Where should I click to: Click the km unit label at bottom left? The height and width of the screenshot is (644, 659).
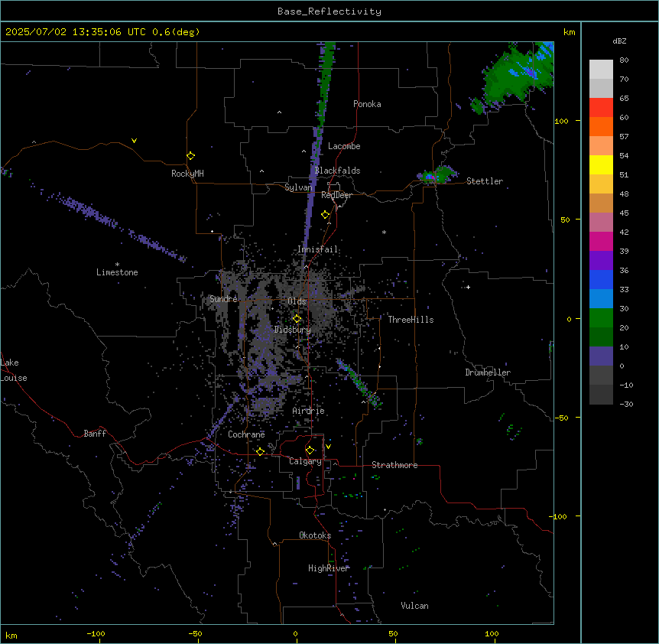(x=11, y=635)
